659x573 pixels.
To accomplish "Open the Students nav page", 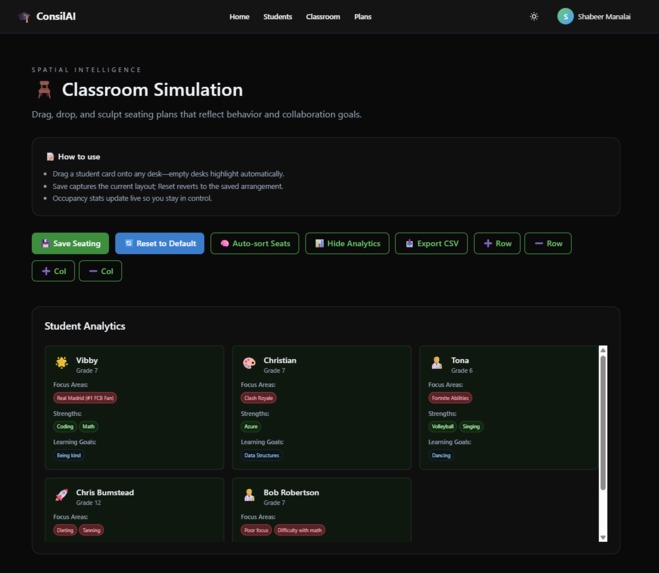I will 277,17.
